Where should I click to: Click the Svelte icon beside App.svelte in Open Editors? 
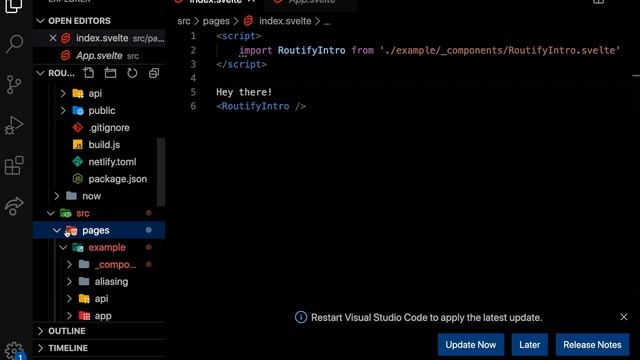pyautogui.click(x=65, y=55)
